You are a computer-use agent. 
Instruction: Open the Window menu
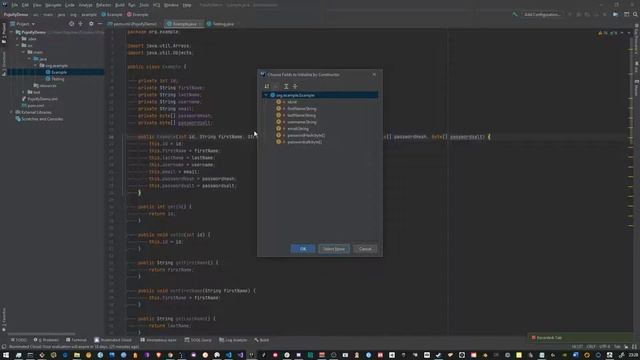[x=171, y=5]
